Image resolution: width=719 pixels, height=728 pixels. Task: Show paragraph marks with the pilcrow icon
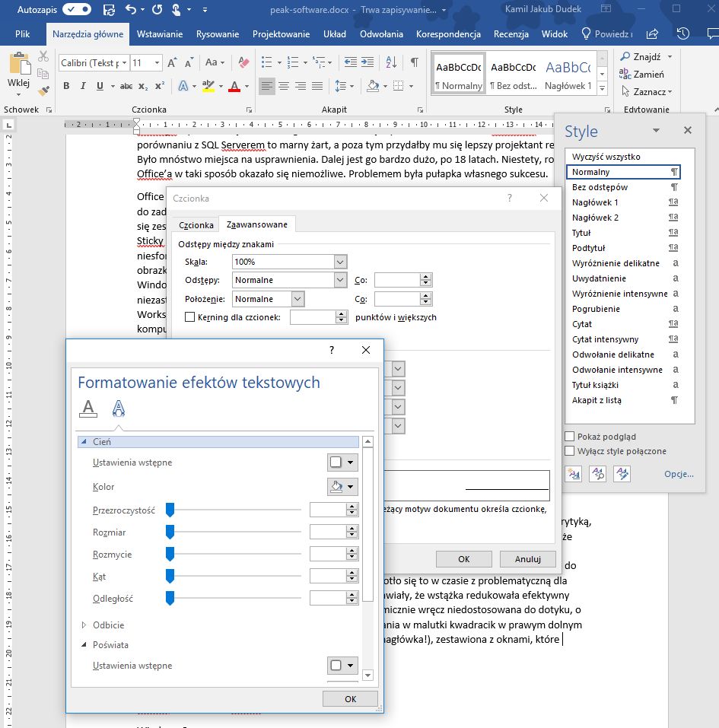click(414, 62)
